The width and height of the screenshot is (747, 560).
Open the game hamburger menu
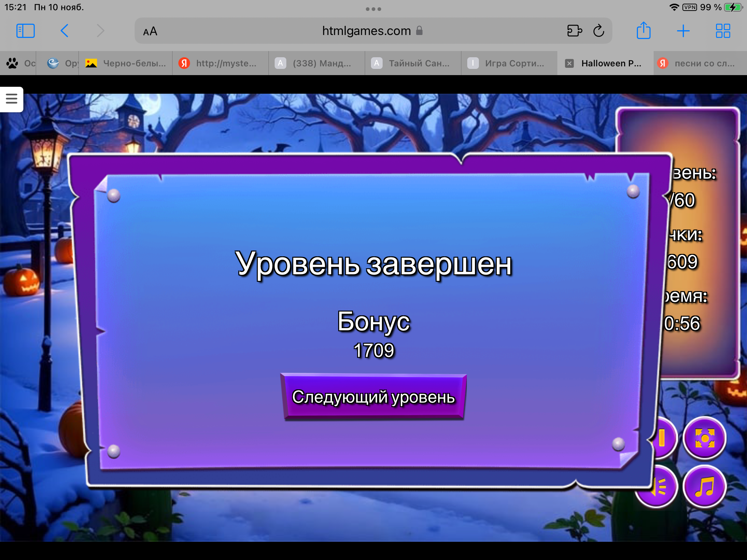(x=12, y=99)
